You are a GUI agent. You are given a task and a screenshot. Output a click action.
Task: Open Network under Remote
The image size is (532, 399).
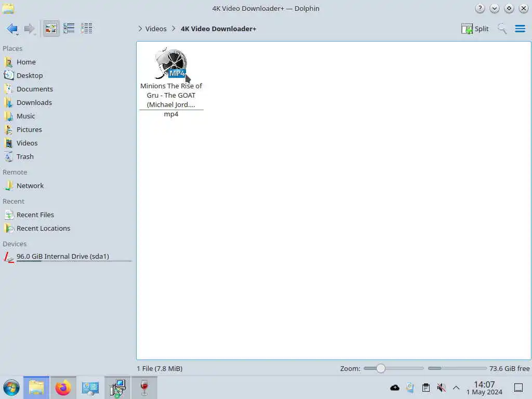coord(30,186)
